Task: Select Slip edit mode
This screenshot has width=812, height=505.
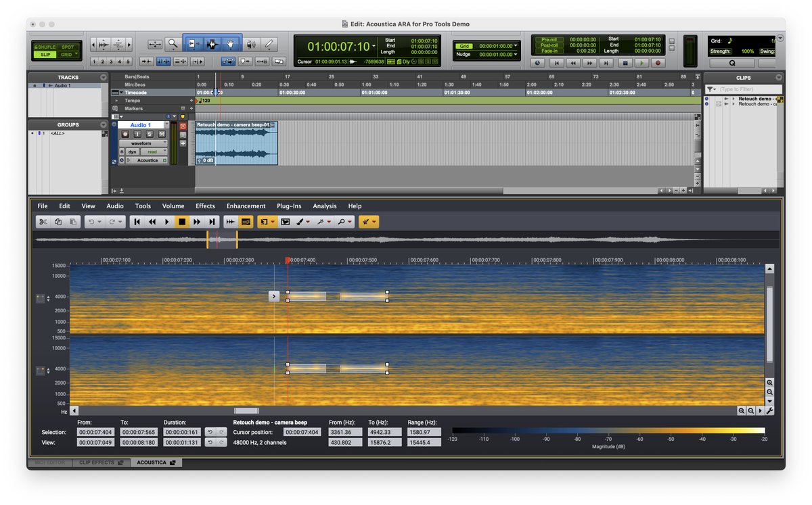Action: point(46,55)
